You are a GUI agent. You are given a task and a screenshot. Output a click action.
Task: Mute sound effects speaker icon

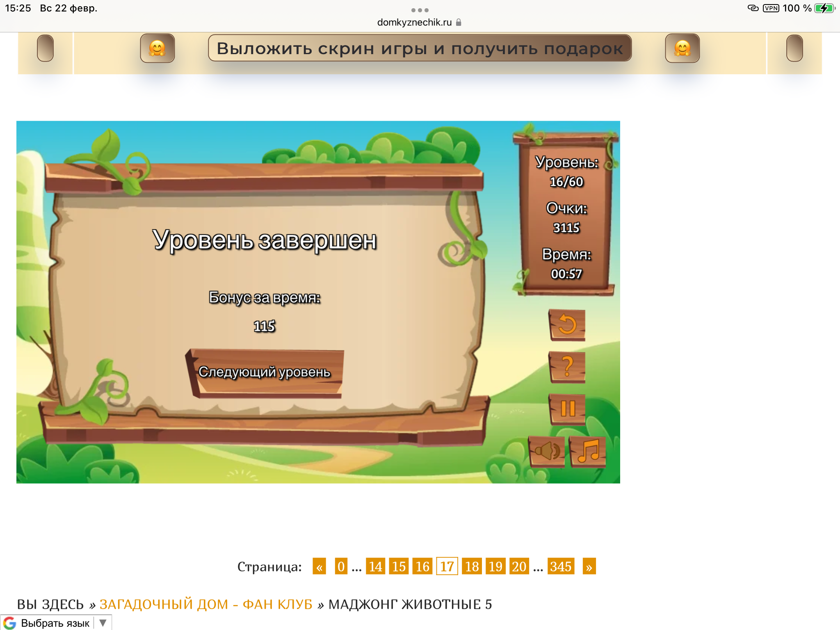(547, 452)
